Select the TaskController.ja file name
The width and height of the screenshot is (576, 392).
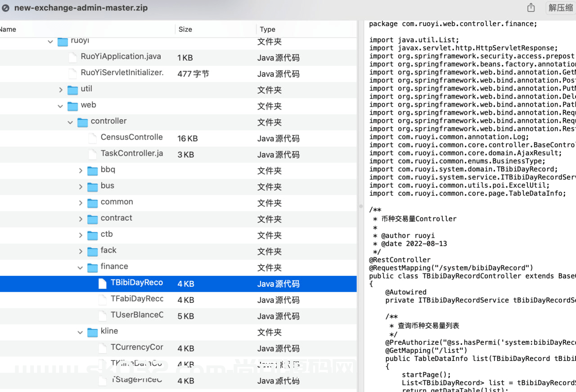[132, 153]
